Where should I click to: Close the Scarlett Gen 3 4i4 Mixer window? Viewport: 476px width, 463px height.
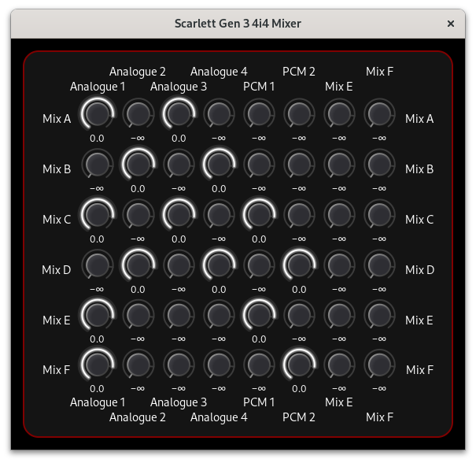pos(451,24)
